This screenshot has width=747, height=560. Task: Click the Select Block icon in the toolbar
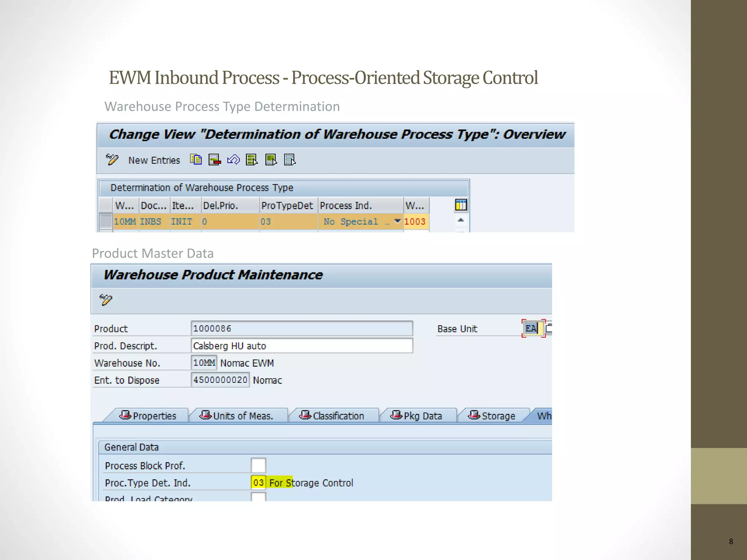pos(271,160)
